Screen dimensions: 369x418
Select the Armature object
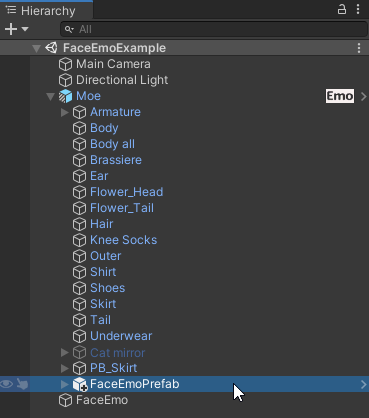[115, 112]
